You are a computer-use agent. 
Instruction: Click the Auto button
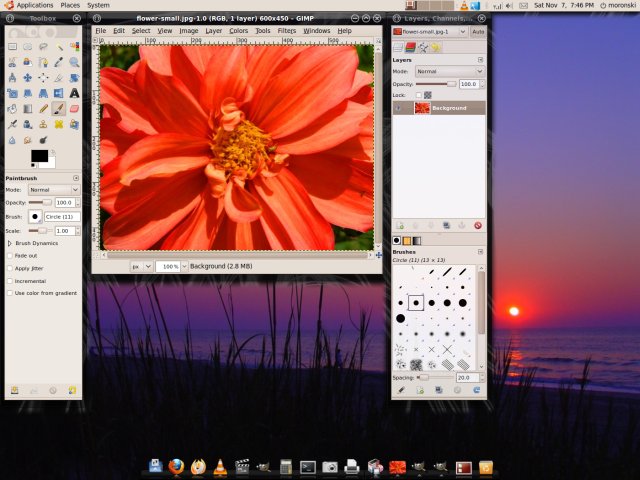tap(478, 31)
